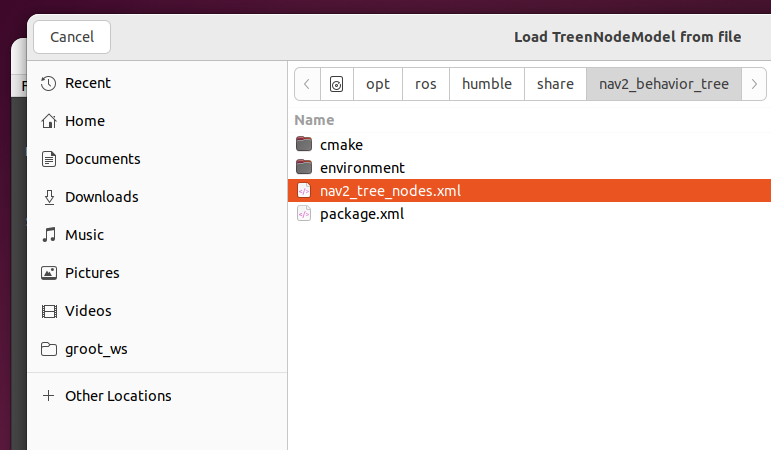Screen dimensions: 771x450
Task: Click the Videos film icon
Action: pyautogui.click(x=49, y=311)
